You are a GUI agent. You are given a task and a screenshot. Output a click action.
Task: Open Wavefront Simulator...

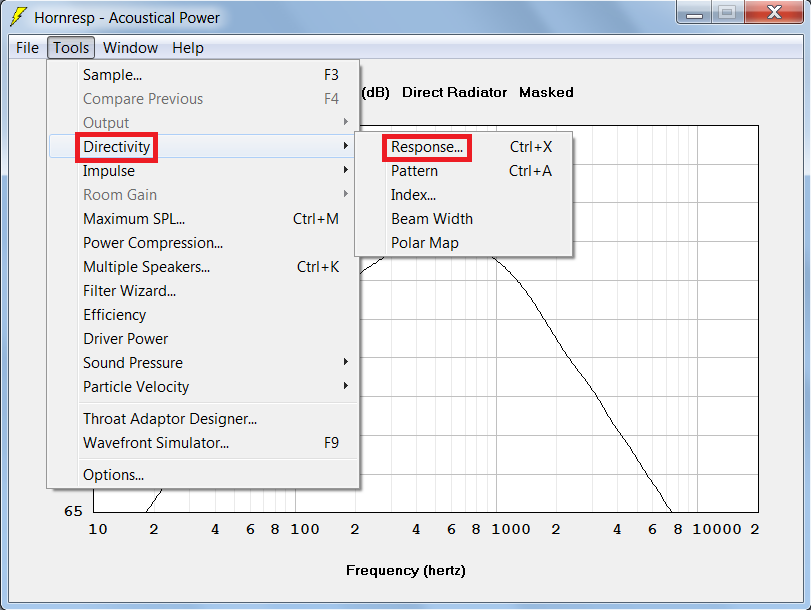tap(204, 443)
